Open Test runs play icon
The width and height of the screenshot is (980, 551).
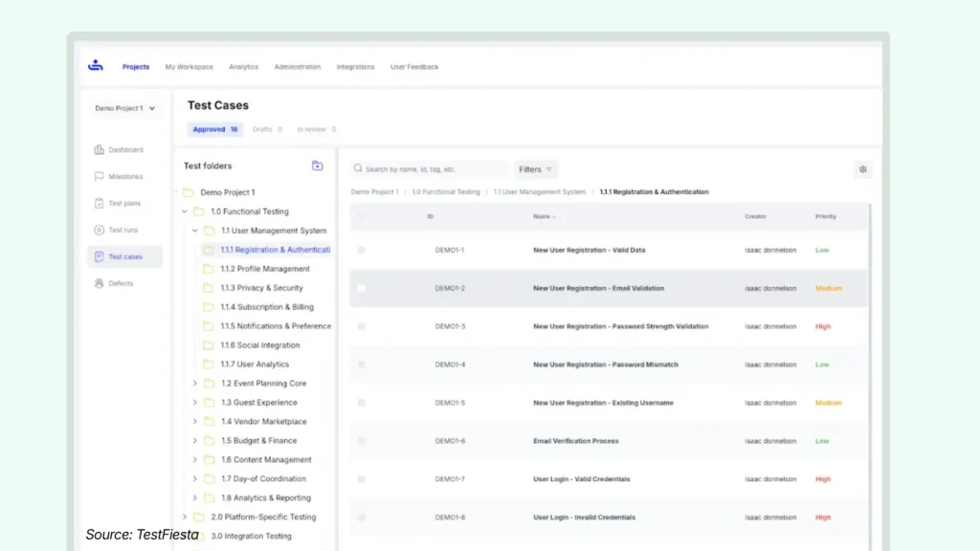point(99,230)
